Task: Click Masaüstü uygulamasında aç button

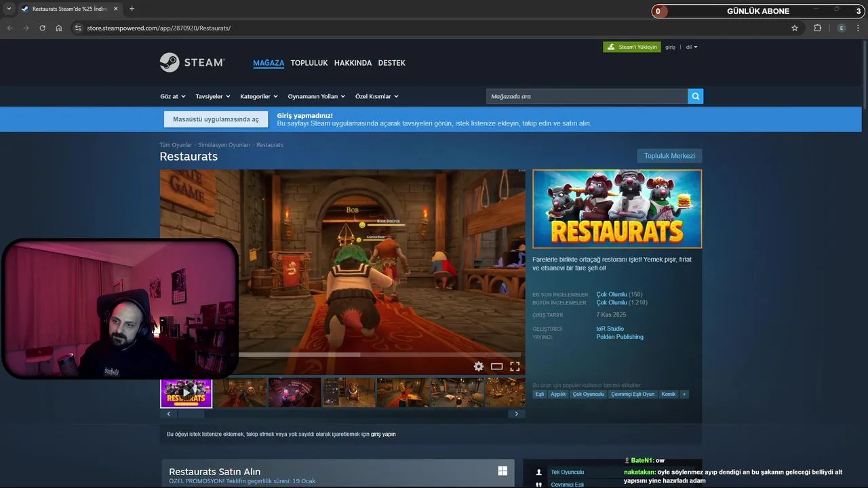Action: pyautogui.click(x=216, y=119)
